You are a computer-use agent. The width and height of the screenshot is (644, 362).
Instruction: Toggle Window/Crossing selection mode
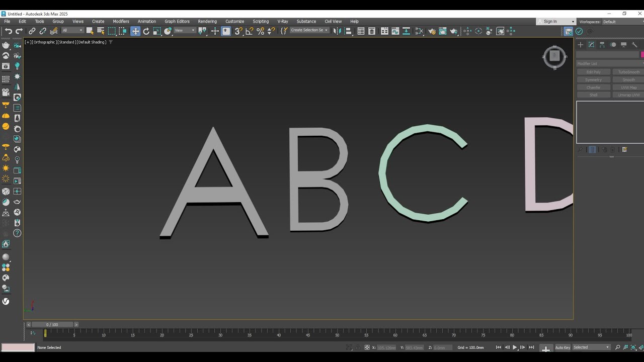click(x=123, y=31)
